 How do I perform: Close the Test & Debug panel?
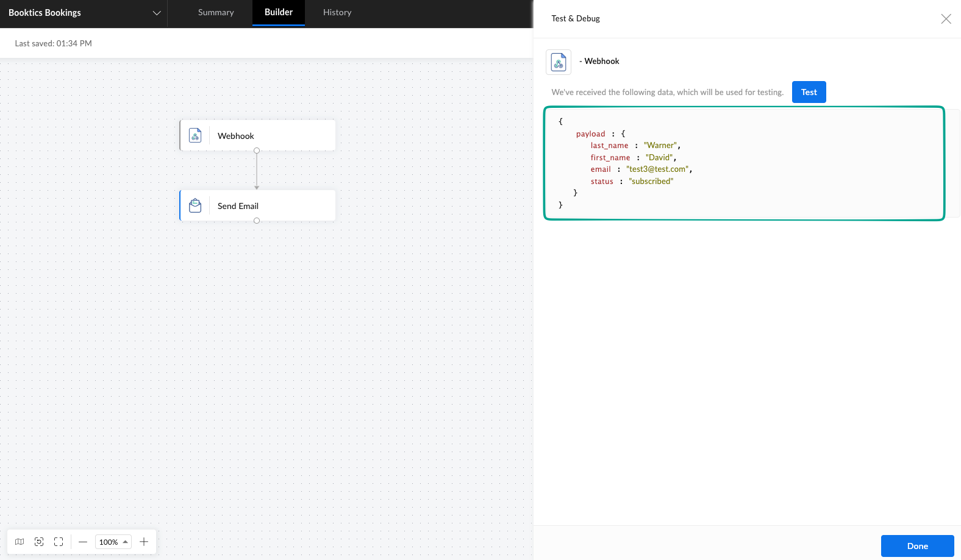tap(946, 19)
